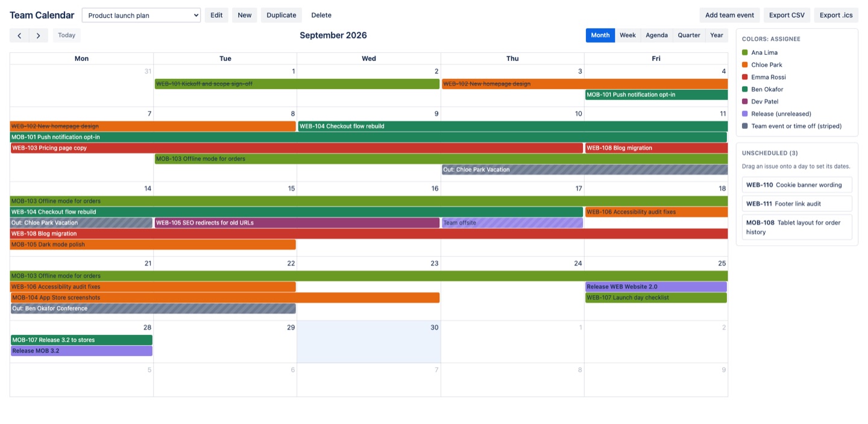
Task: Click the Delete calendar button
Action: coord(321,15)
